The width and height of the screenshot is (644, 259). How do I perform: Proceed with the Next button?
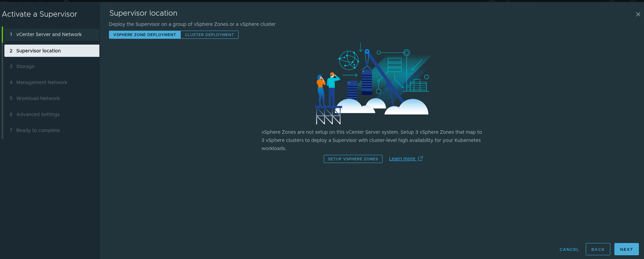(x=626, y=249)
